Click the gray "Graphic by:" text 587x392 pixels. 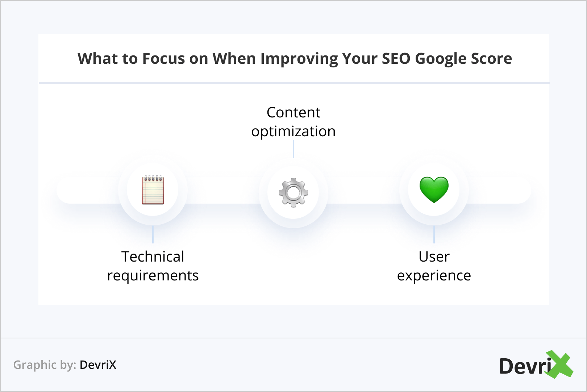[x=45, y=365]
